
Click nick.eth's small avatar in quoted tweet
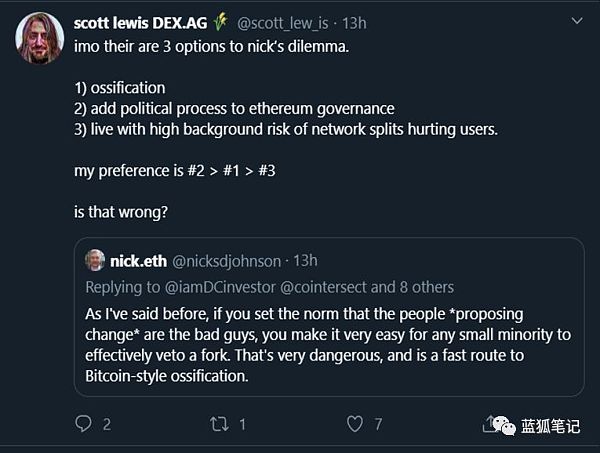95,260
